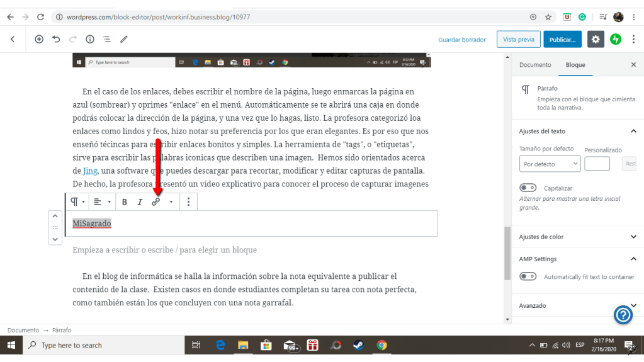Switch to the Documento tab
The image size is (644, 362).
535,65
